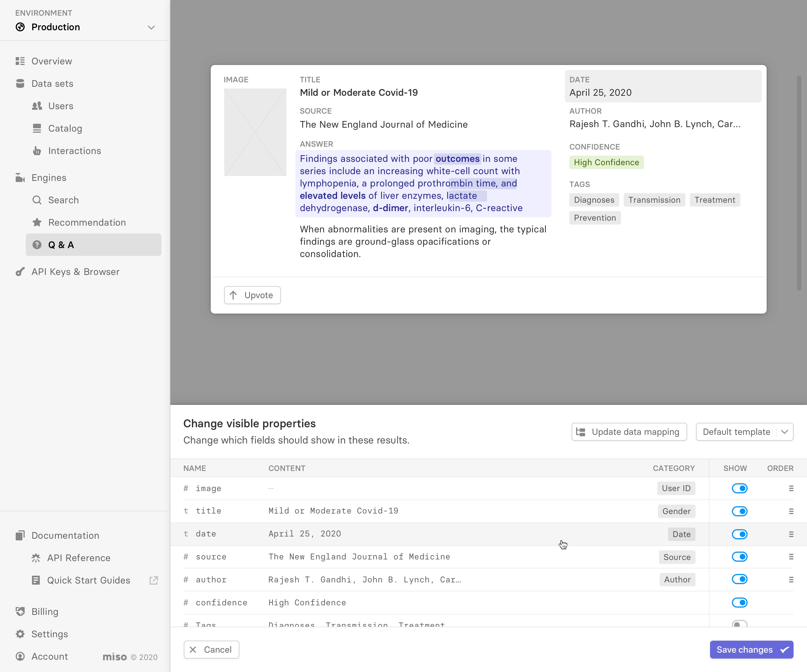
Task: Disable the confidence field visibility switch
Action: 739,603
